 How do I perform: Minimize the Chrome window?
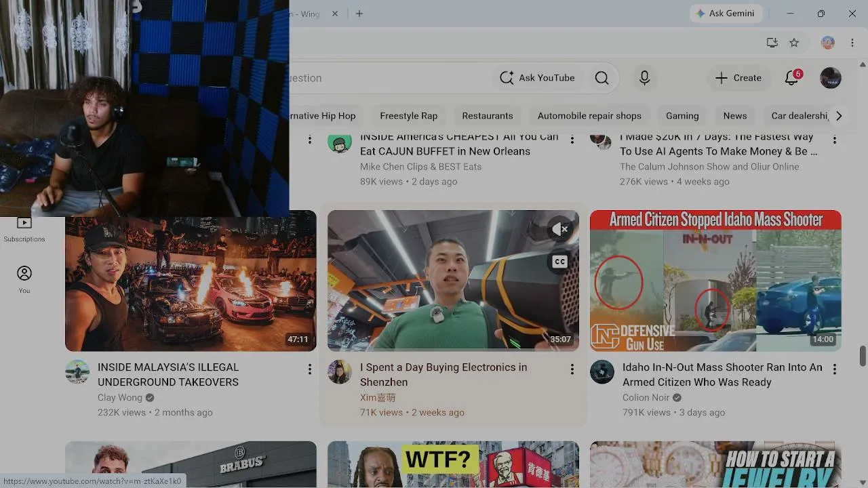pos(790,14)
